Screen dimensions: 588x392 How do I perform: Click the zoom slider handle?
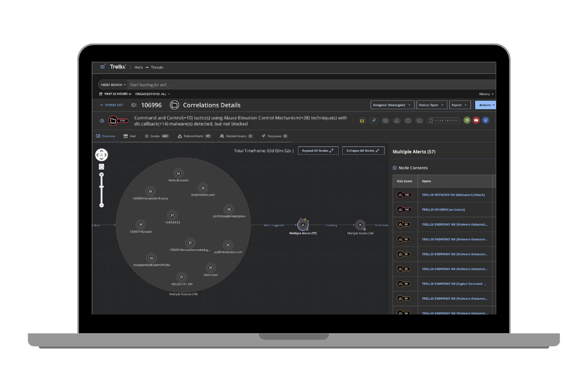tap(101, 187)
